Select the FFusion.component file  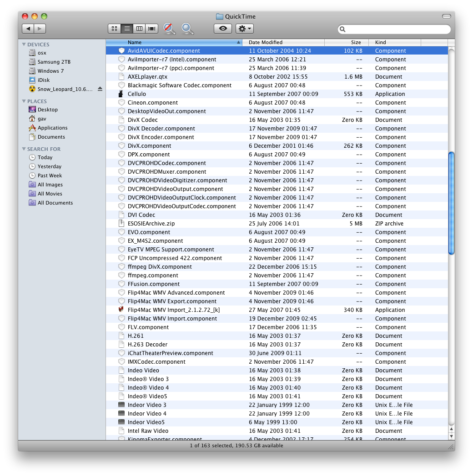click(x=154, y=284)
